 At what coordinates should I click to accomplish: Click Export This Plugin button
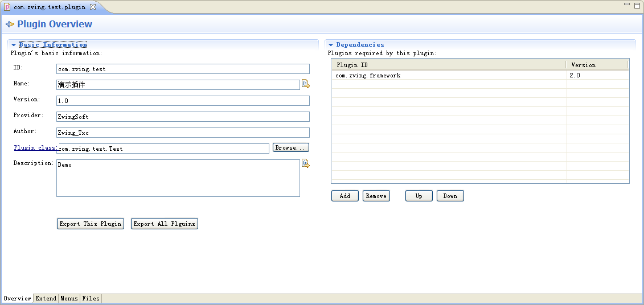click(91, 224)
